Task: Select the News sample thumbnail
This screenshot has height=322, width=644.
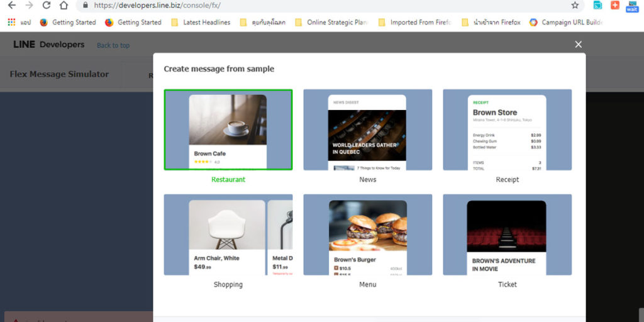Action: click(367, 130)
